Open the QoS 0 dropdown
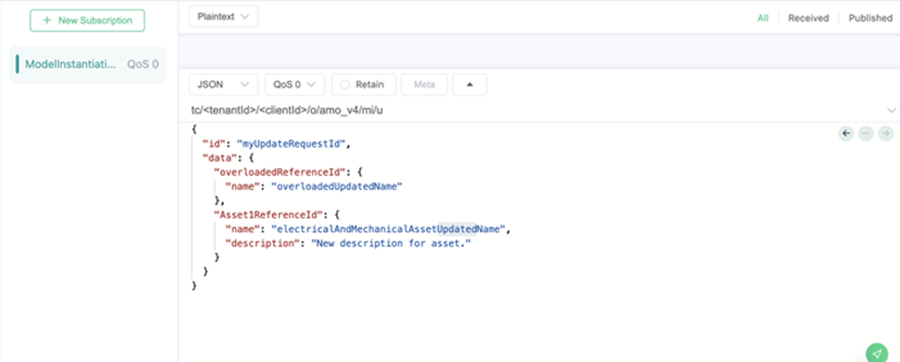Viewport: 900px width, 362px height. click(295, 85)
